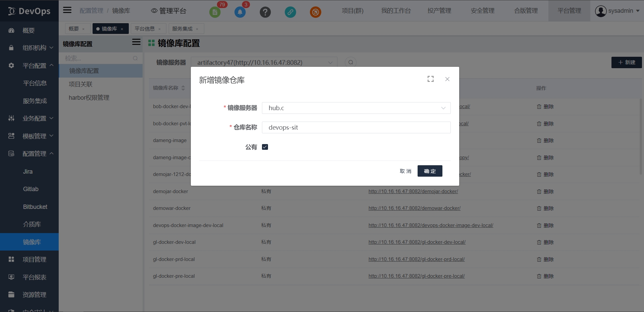This screenshot has width=644, height=312.
Task: Toggle the hamburger menu beside DevOps logo
Action: coord(67,10)
